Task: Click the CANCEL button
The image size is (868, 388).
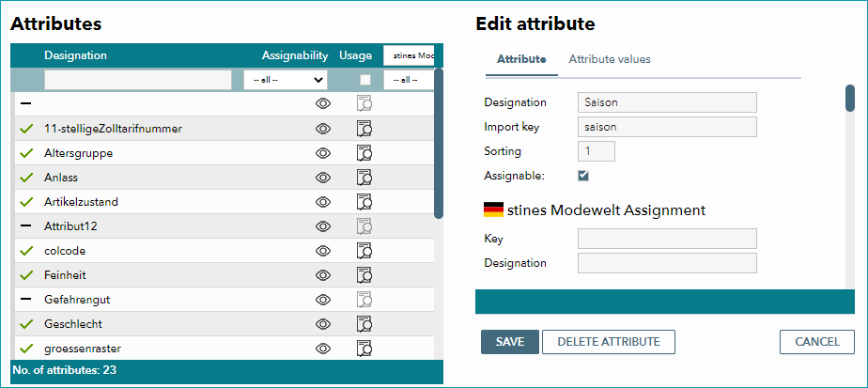Action: click(817, 342)
